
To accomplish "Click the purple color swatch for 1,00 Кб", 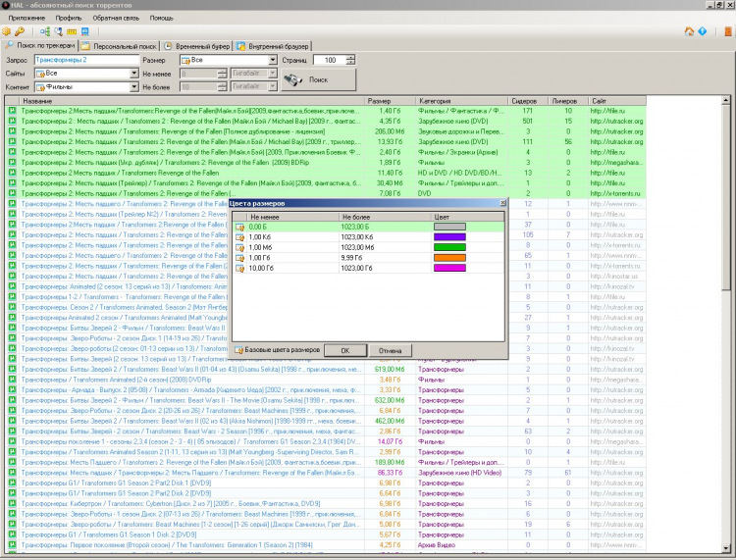I will click(x=447, y=236).
